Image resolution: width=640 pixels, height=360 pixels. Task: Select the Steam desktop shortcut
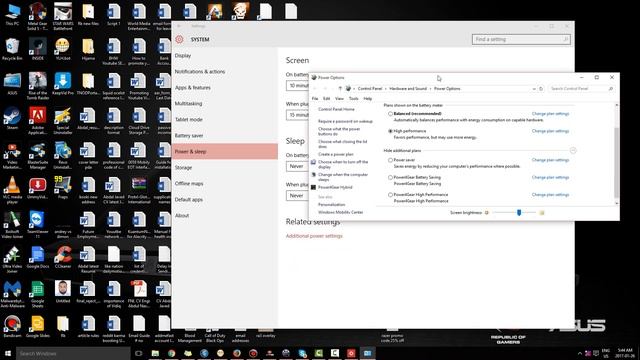[x=12, y=119]
